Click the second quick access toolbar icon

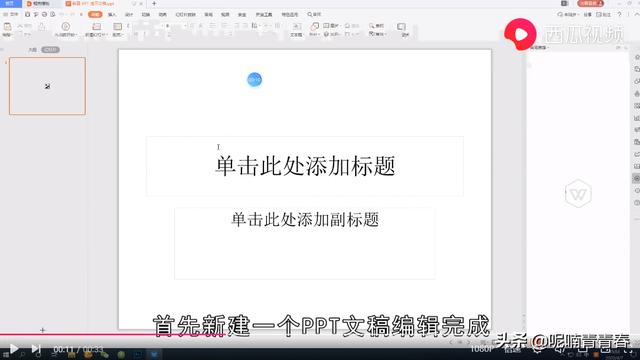click(x=36, y=14)
